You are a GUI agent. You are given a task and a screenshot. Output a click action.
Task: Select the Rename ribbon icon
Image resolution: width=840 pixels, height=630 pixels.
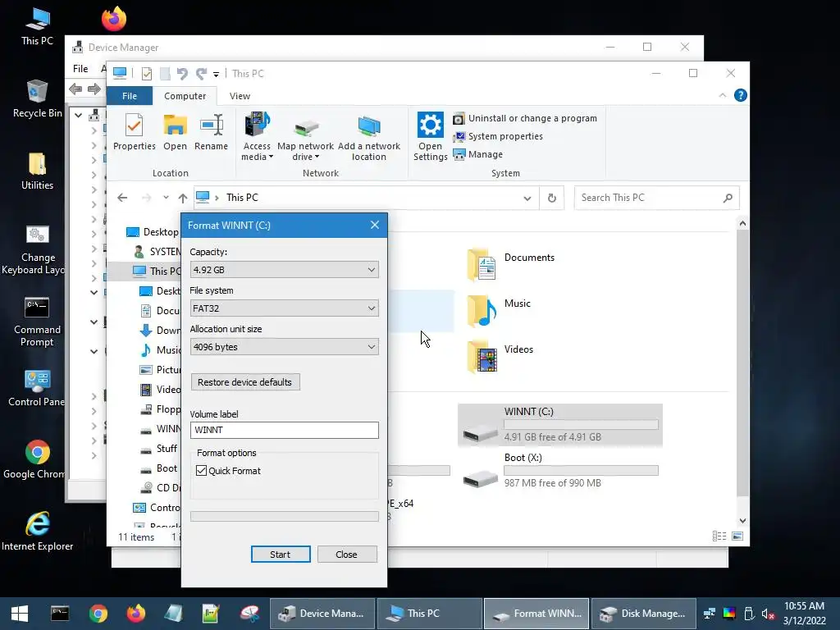[x=211, y=131]
